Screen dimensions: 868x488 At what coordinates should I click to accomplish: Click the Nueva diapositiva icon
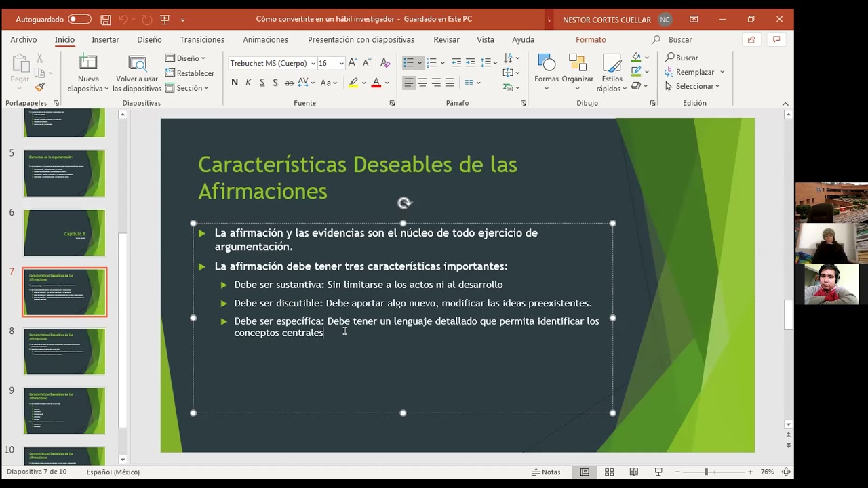(x=88, y=63)
